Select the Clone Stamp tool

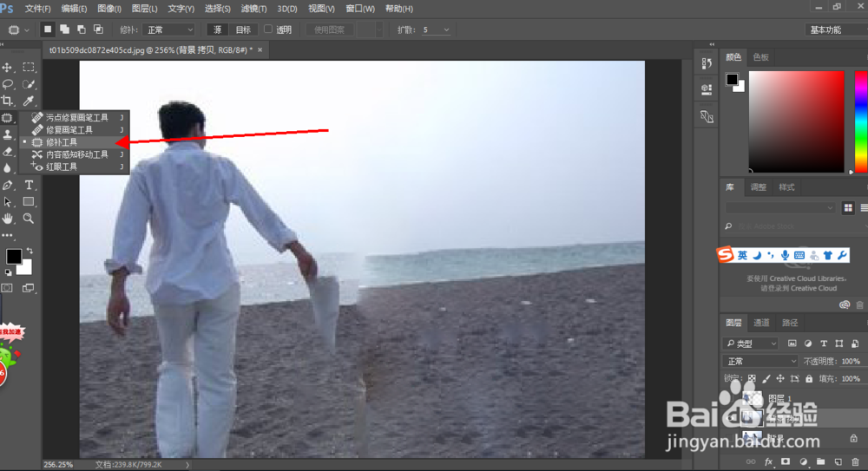tap(7, 134)
